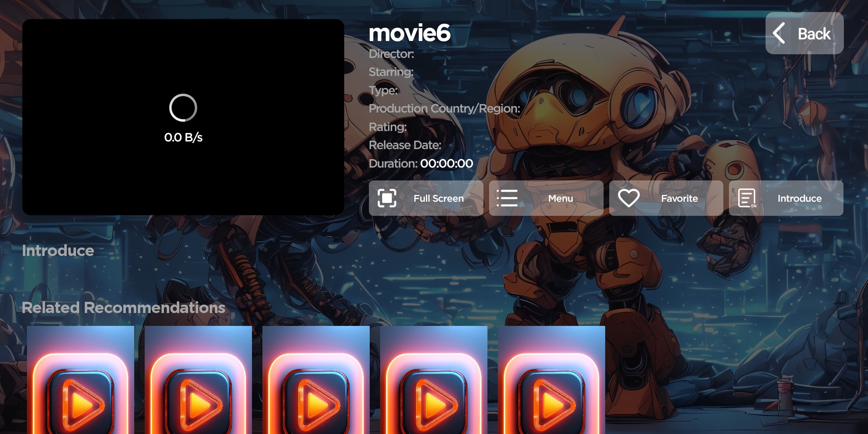Click the full screen bracket icon

[387, 198]
